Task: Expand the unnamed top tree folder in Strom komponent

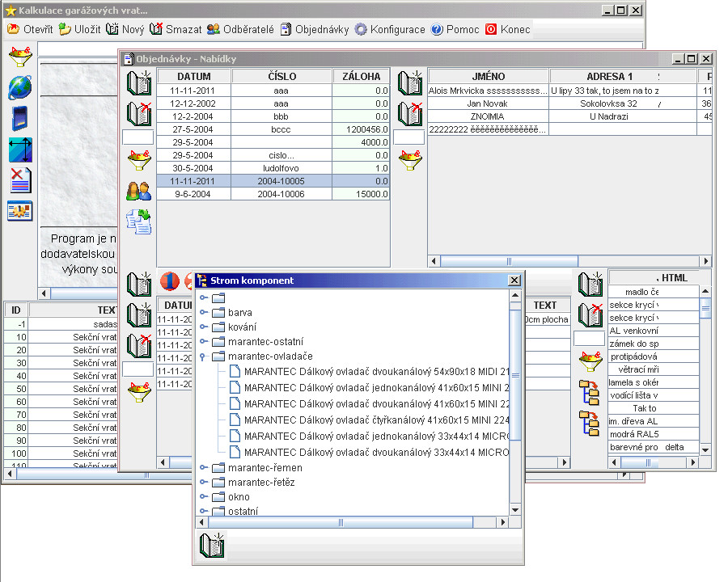Action: pos(203,297)
